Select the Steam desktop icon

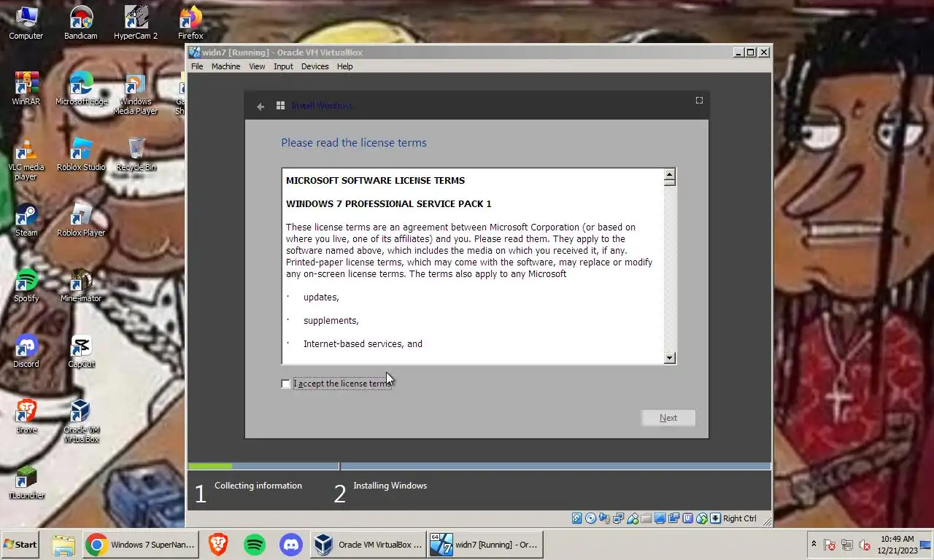pos(26,219)
